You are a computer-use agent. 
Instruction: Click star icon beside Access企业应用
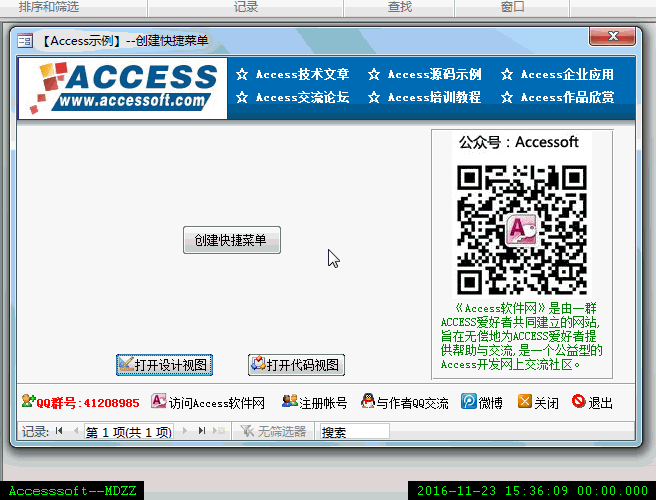coord(507,74)
